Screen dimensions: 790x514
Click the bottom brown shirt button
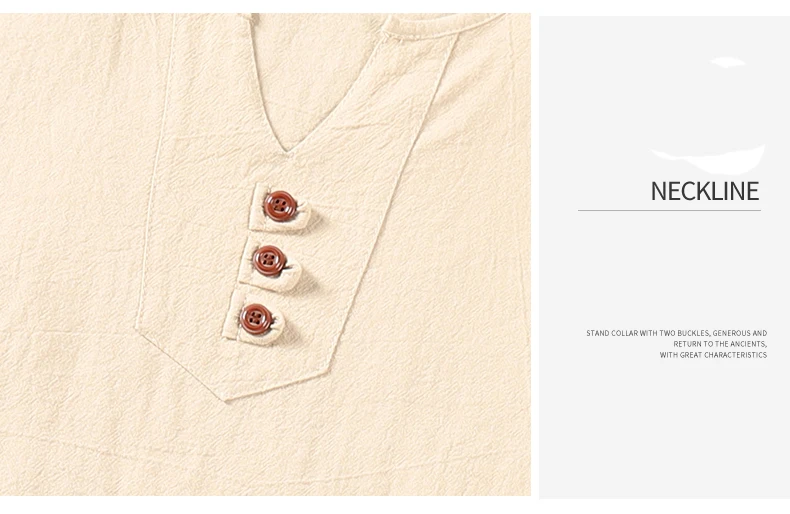click(256, 319)
